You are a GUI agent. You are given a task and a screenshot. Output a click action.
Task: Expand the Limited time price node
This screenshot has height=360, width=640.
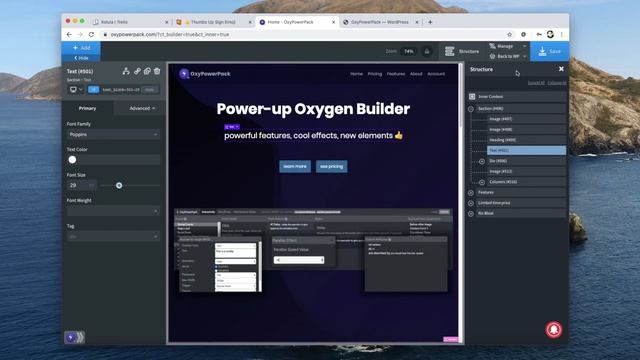pyautogui.click(x=471, y=203)
